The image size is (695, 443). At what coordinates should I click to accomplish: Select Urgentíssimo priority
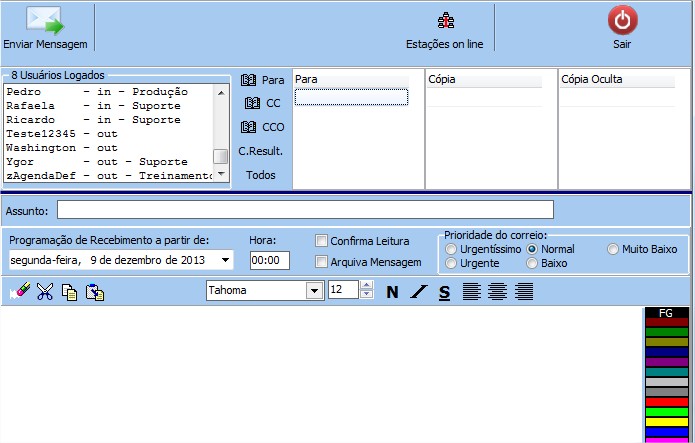452,248
